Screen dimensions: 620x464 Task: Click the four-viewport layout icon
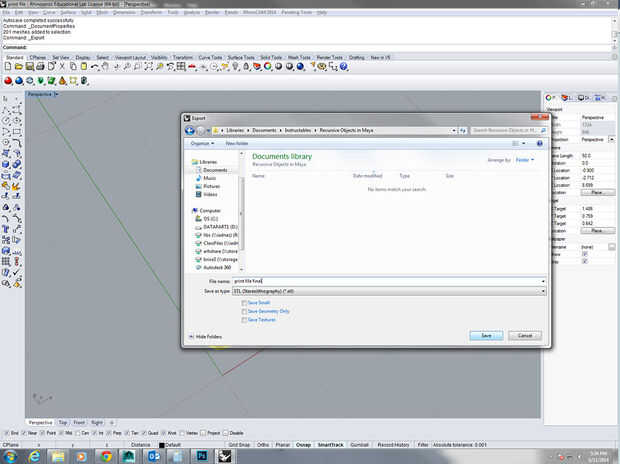(181, 66)
